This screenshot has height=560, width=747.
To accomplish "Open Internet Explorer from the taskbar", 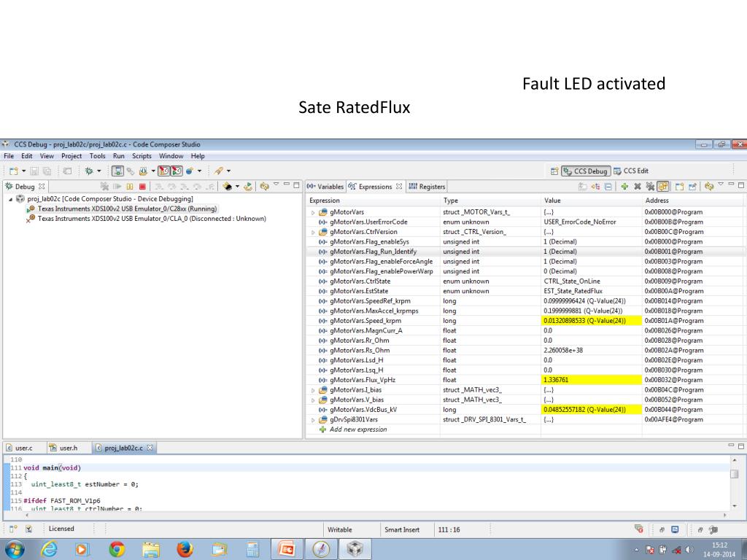I will (49, 549).
